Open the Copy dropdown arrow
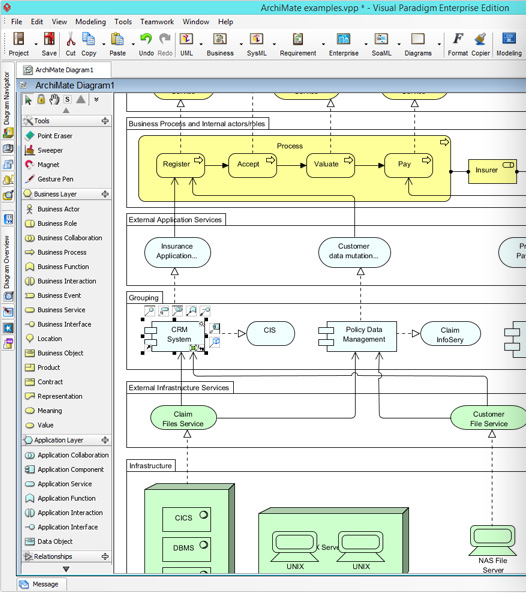Viewport: 526px width, 593px height. click(104, 44)
